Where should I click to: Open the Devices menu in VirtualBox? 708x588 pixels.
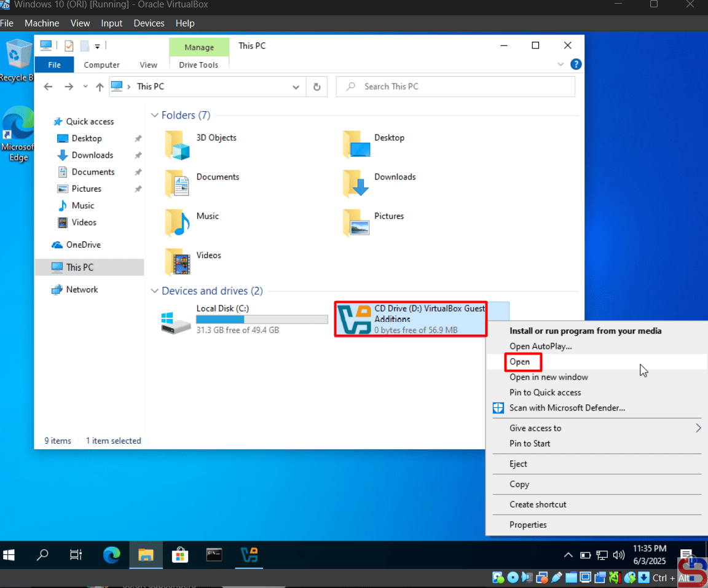pos(149,23)
